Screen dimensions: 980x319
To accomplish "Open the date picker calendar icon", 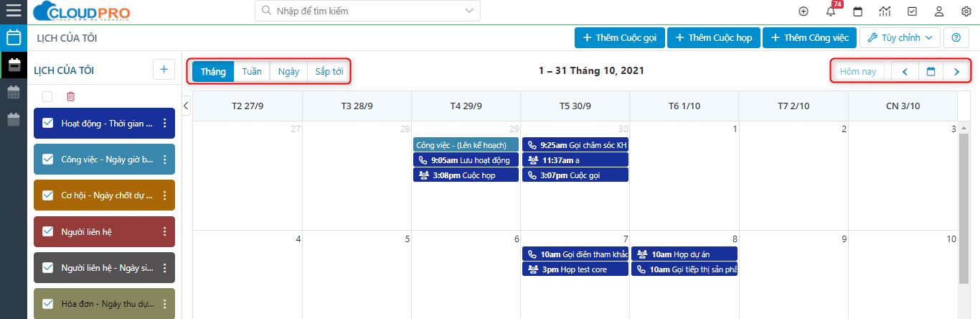I will (931, 72).
